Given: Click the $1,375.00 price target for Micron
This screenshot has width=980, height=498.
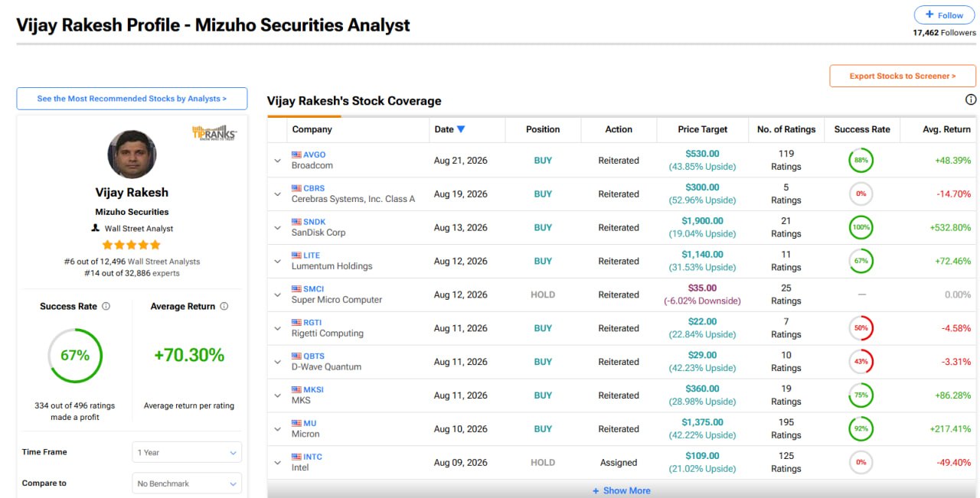Looking at the screenshot, I should [702, 422].
